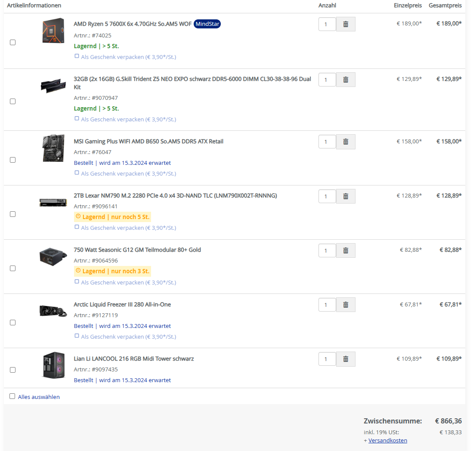Remove the G.Skill Trident Z5 NEO RAM kit
This screenshot has height=451, width=476.
click(346, 80)
